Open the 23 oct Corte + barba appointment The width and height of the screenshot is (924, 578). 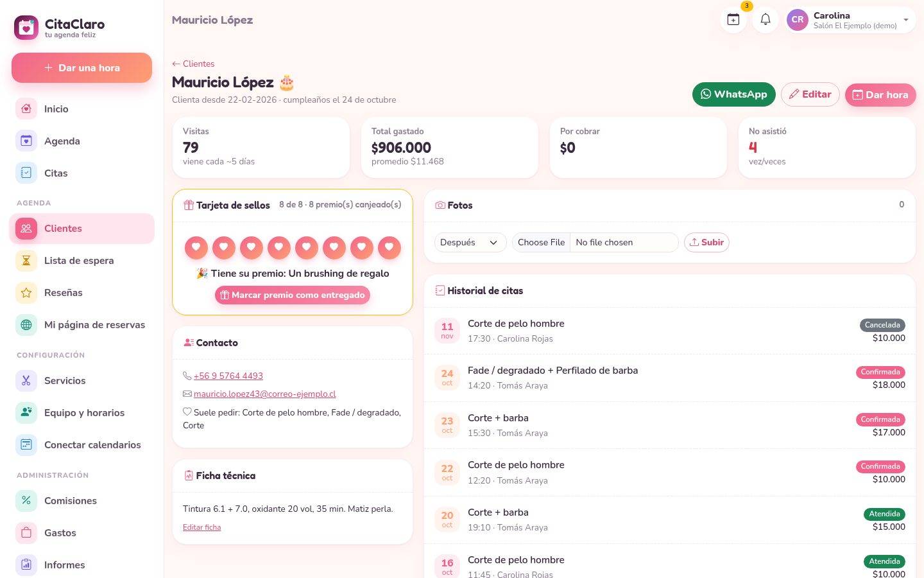(x=670, y=425)
